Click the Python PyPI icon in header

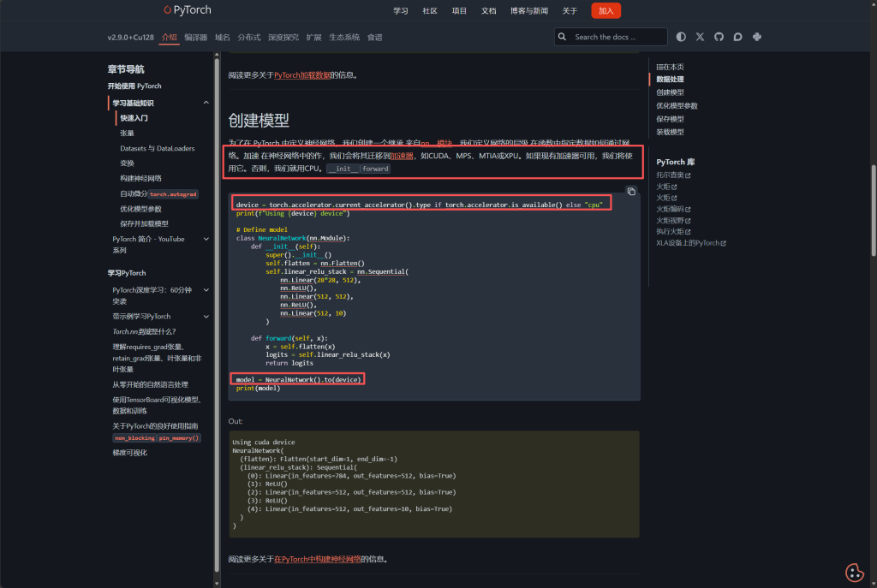click(757, 37)
